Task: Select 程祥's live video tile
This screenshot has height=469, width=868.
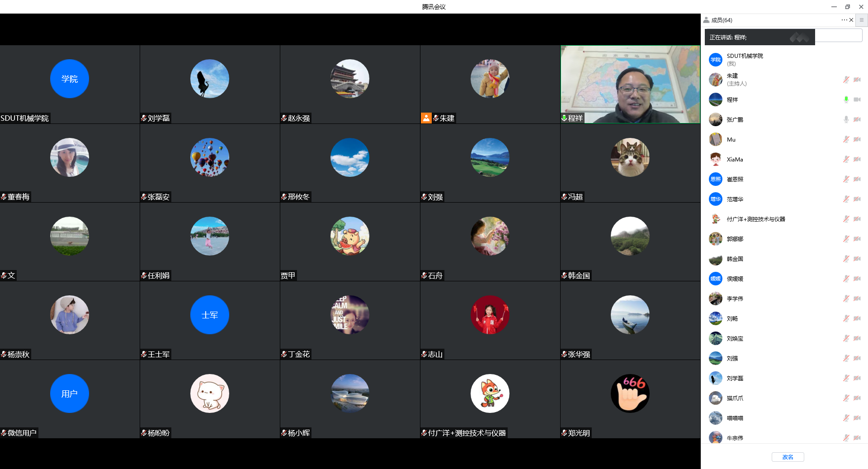Action: 630,84
